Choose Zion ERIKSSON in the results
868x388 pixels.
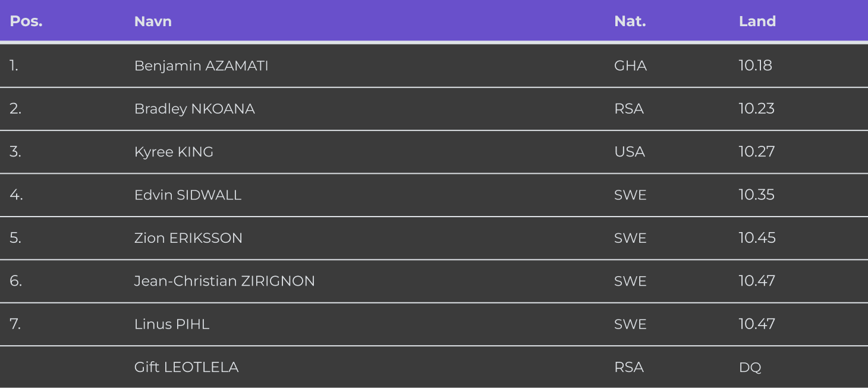[x=188, y=238]
